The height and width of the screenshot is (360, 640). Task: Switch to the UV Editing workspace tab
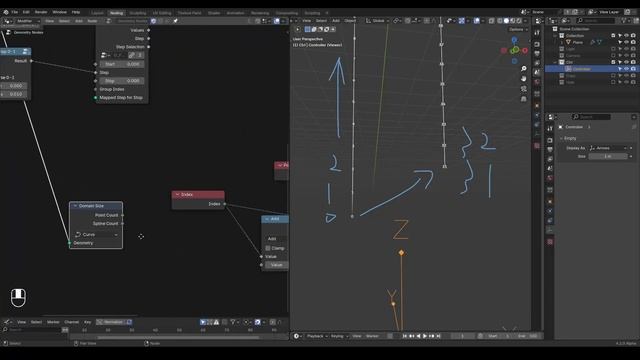pos(162,13)
